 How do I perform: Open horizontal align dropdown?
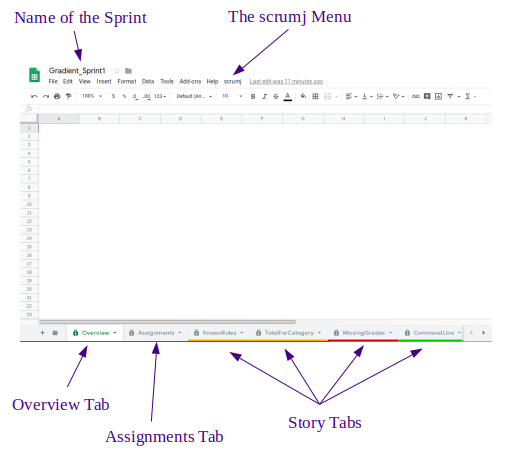[x=351, y=96]
